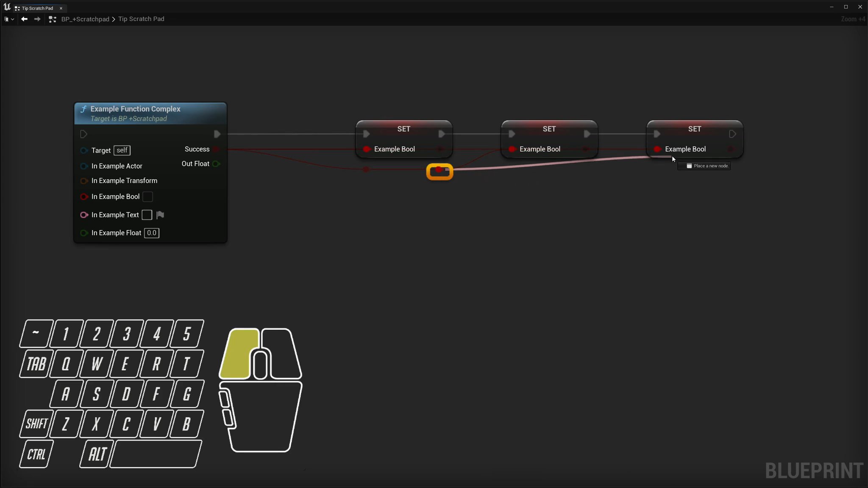Viewport: 868px width, 488px height.
Task: Select the highlighted orange reroute node
Action: point(440,172)
